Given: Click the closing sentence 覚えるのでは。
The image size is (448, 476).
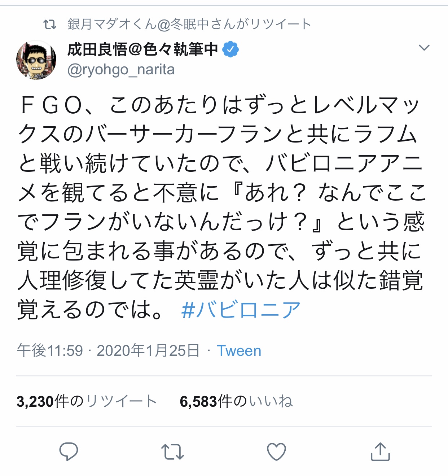Looking at the screenshot, I should [90, 310].
